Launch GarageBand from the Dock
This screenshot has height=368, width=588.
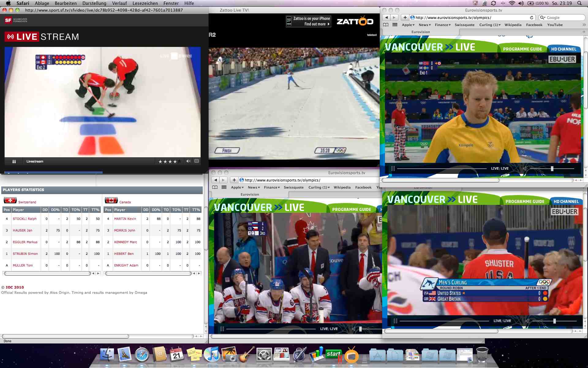(x=247, y=355)
